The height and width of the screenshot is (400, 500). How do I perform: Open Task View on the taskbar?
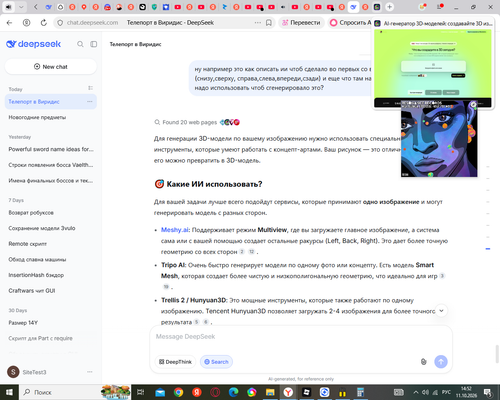point(141,392)
